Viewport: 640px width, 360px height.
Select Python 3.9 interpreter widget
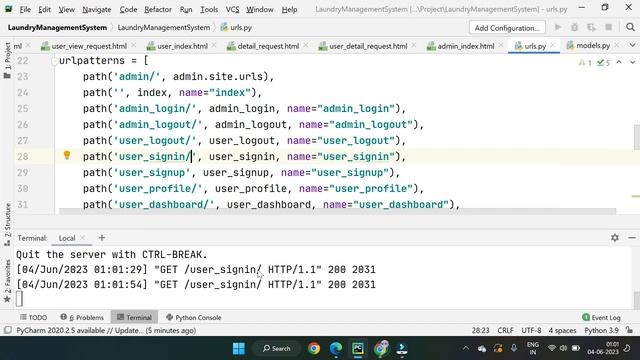point(601,330)
